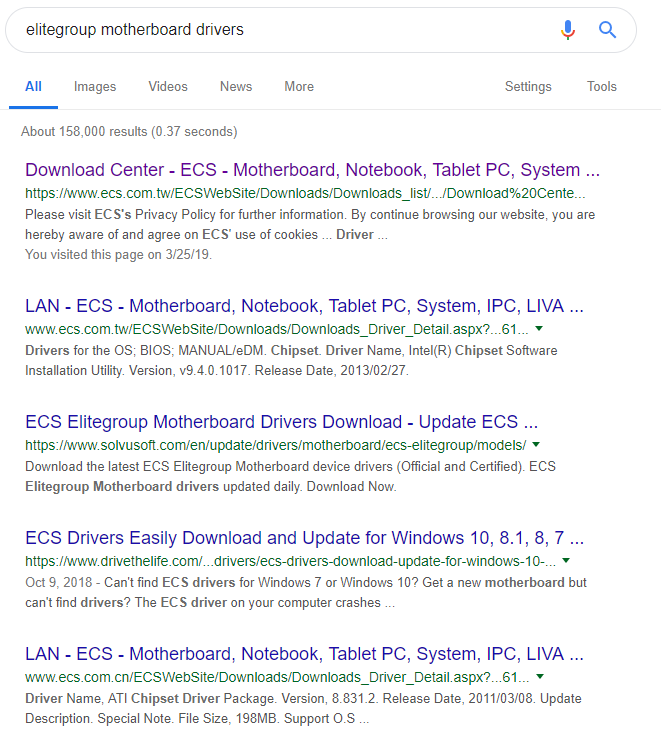This screenshot has height=756, width=661.
Task: Click the blue magnifying glass search icon
Action: tap(607, 30)
